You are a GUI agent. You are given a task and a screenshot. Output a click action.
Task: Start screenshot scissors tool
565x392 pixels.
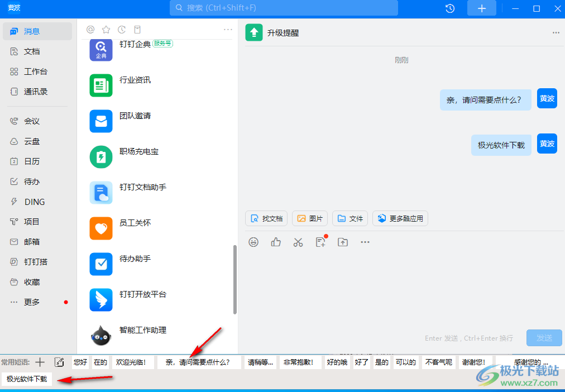coord(298,242)
